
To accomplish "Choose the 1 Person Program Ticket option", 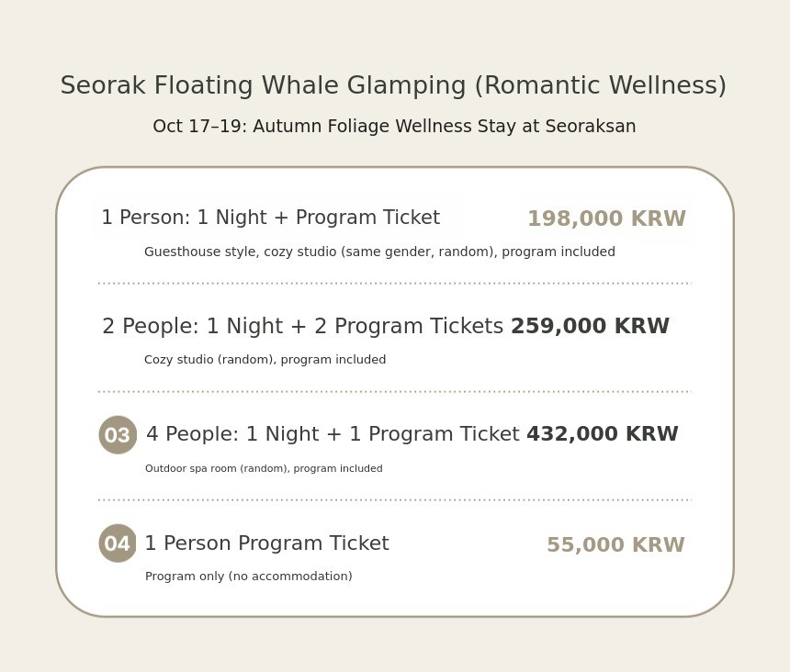I will 266,543.
